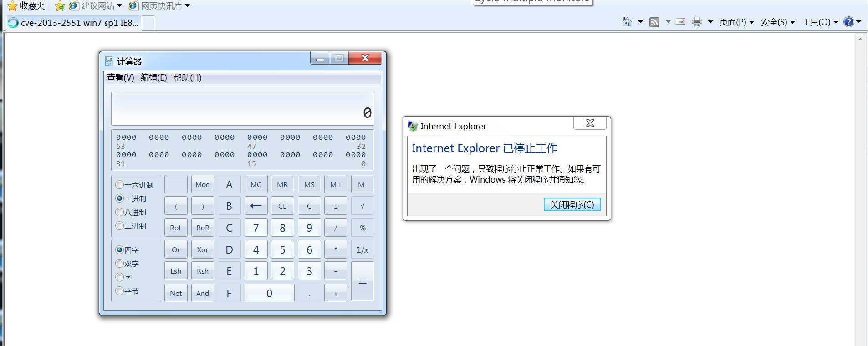Click the calculator backspace arrow button
The width and height of the screenshot is (868, 346).
coord(256,206)
